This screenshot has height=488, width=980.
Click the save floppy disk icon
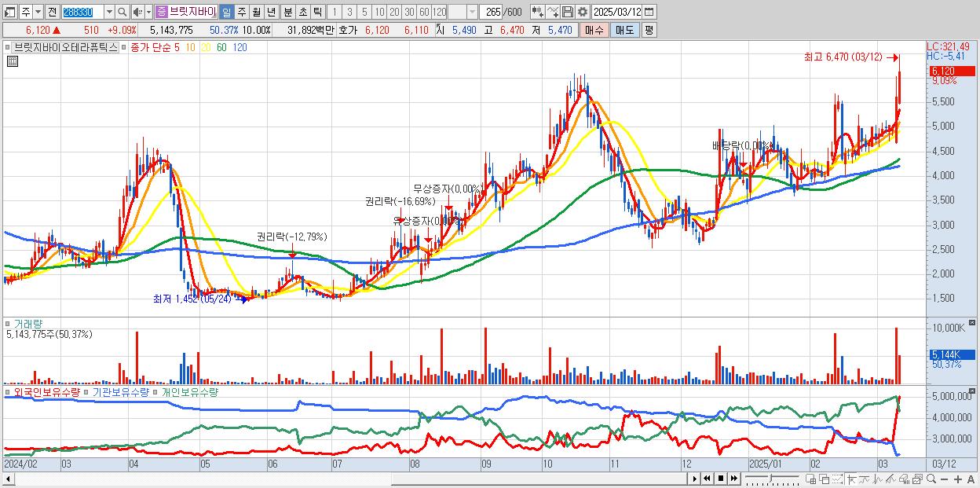point(568,13)
